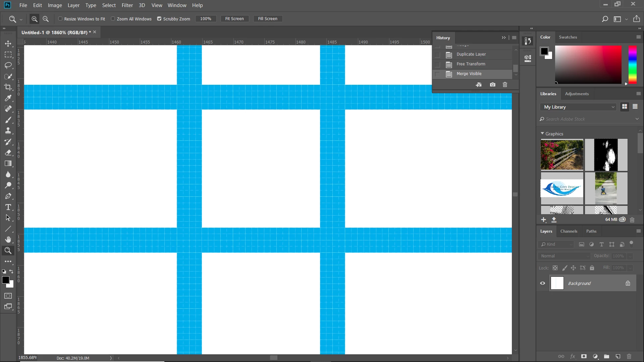Select the Move tool
The height and width of the screenshot is (362, 644).
point(8,44)
